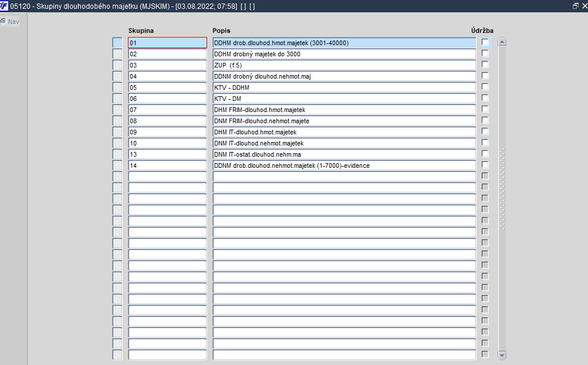This screenshot has width=588, height=365.
Task: Click Skupina field containing 06
Action: pyautogui.click(x=168, y=98)
